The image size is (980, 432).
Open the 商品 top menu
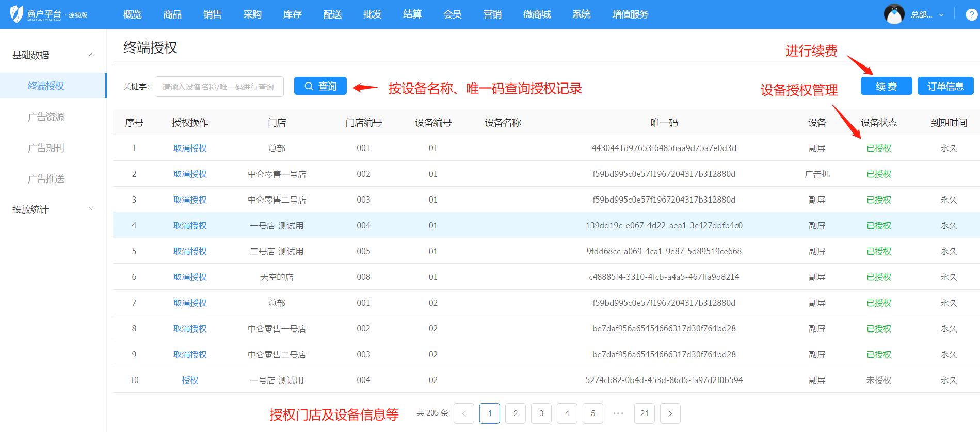(x=172, y=14)
